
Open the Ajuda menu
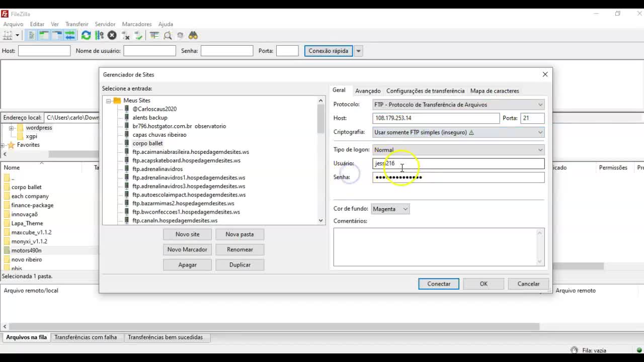(x=166, y=24)
